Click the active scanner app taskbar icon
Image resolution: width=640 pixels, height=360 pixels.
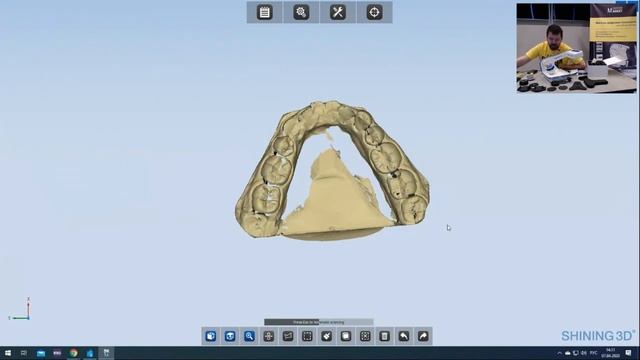pos(106,353)
